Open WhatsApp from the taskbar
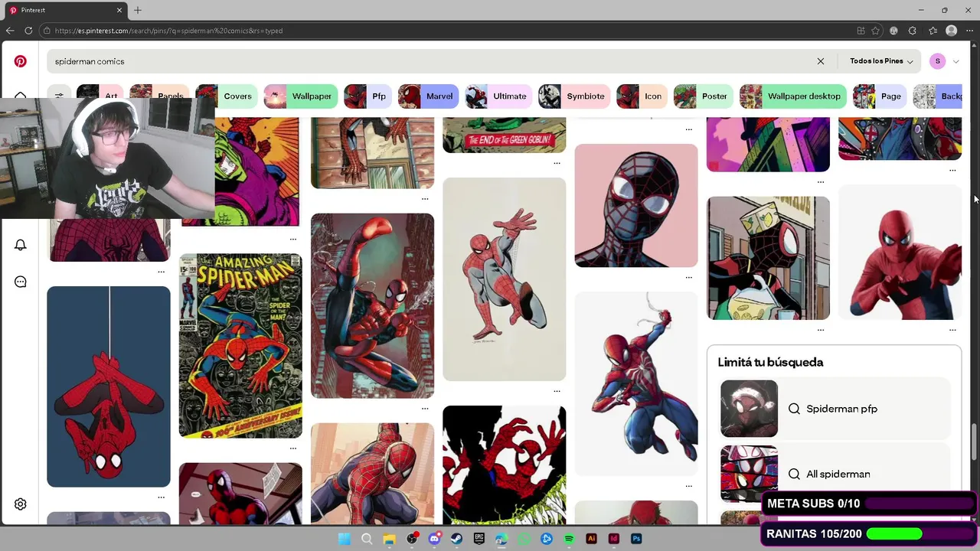This screenshot has height=551, width=980. coord(524,539)
